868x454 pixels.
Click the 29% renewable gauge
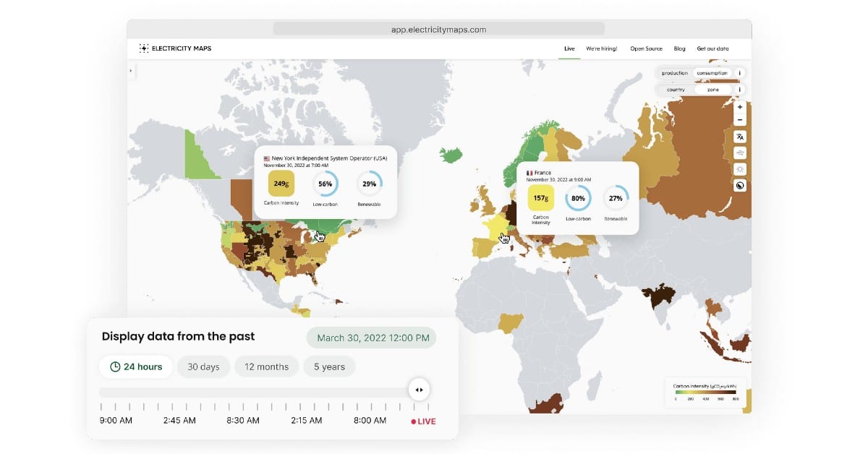369,184
